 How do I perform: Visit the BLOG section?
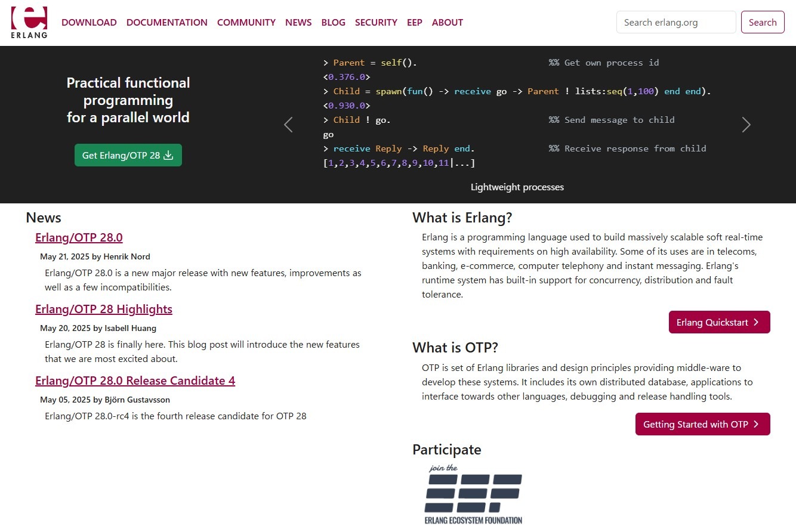point(333,23)
